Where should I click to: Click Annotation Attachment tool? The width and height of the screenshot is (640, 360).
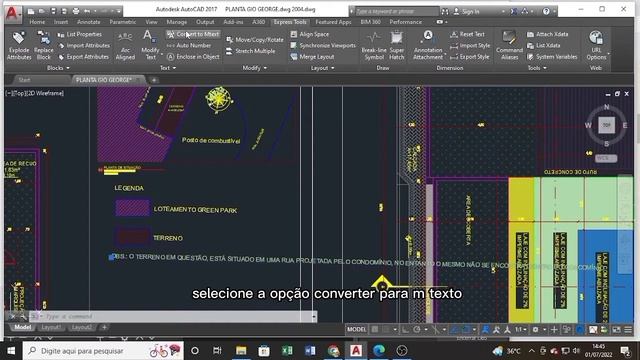(x=428, y=46)
